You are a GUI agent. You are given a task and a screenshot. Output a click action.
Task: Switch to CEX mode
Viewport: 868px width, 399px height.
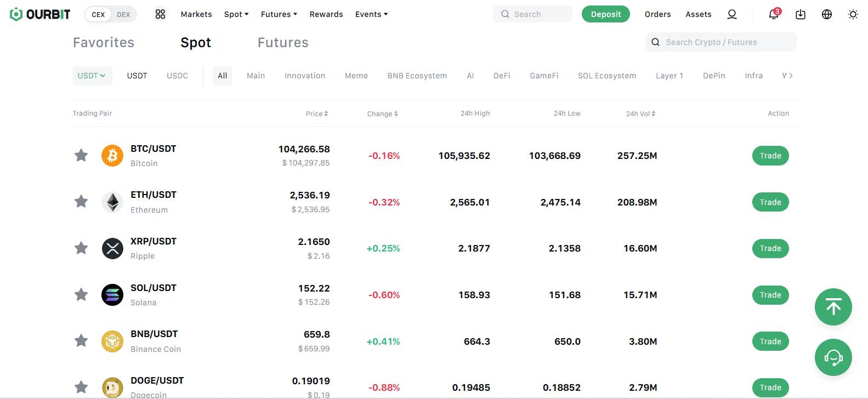[98, 14]
